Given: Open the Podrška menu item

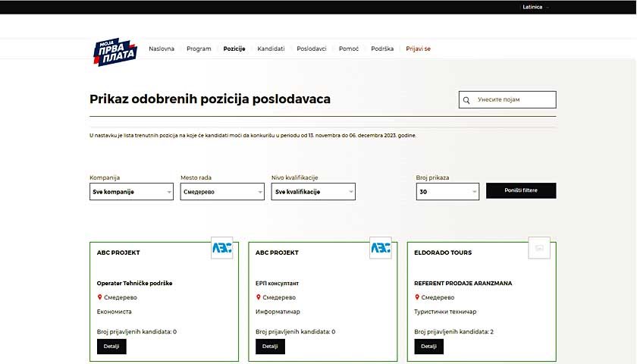Looking at the screenshot, I should (x=382, y=49).
